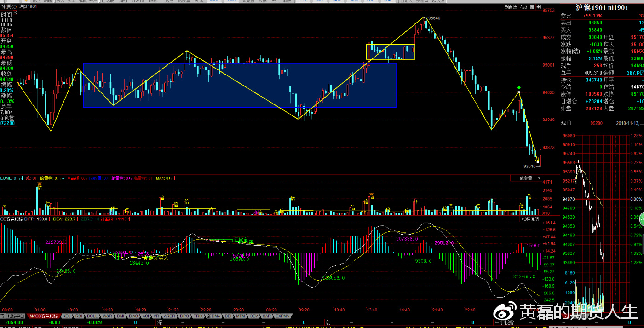Image resolution: width=644 pixels, height=328 pixels.
Task: Click the green down-arrow signal marker on chart
Action: click(x=518, y=87)
